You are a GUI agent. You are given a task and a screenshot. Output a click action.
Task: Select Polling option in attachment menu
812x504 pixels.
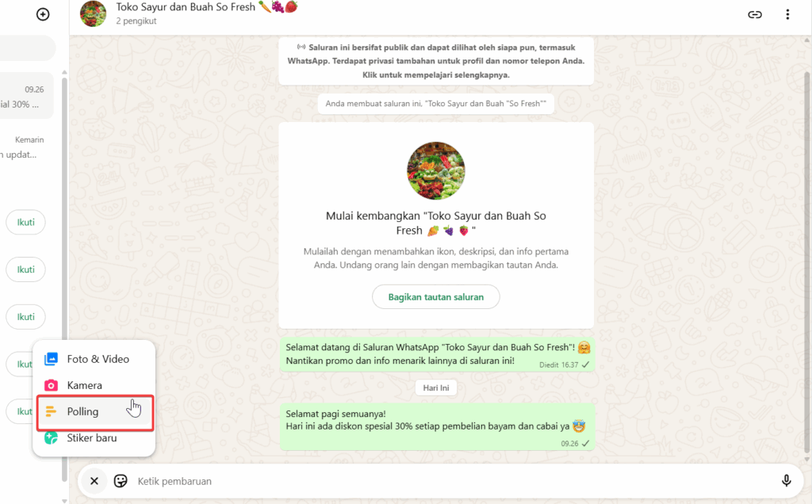[95, 412]
